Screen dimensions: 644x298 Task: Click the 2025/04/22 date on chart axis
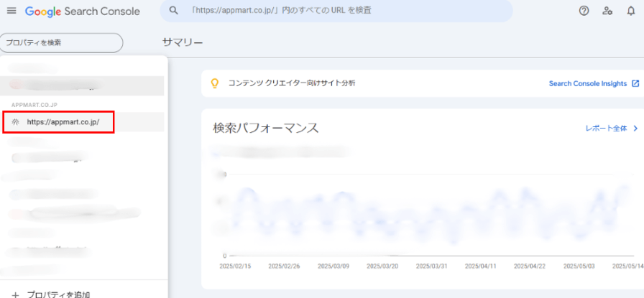tap(530, 266)
